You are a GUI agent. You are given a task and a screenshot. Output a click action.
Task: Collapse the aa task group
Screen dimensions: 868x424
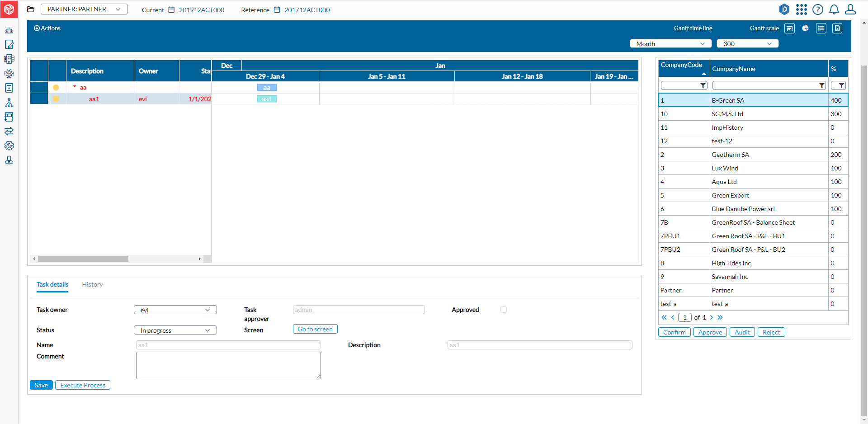pyautogui.click(x=75, y=87)
